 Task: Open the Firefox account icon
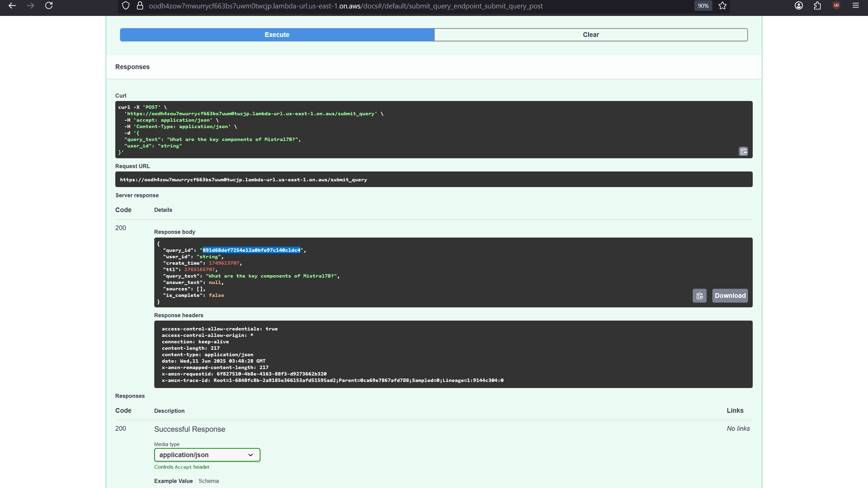[799, 6]
